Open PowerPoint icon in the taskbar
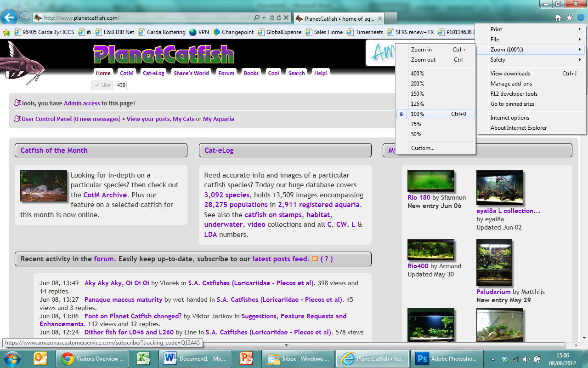This screenshot has width=588, height=368. [247, 358]
